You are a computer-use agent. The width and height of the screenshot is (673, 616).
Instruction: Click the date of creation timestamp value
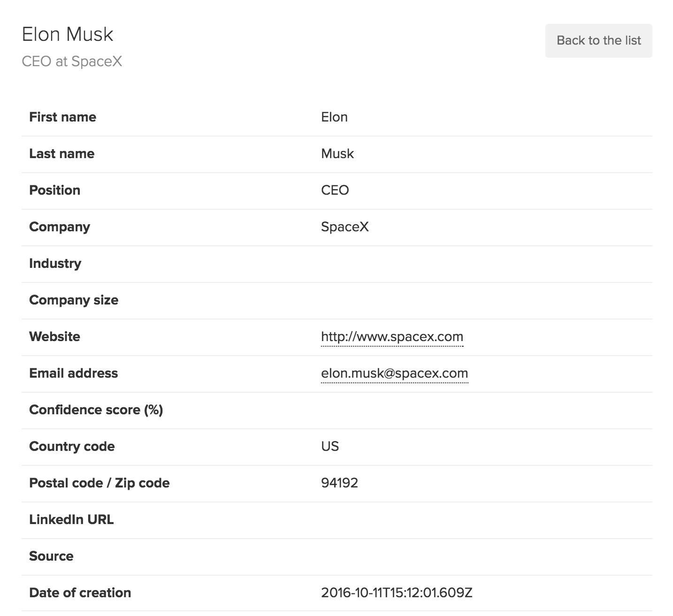(397, 593)
